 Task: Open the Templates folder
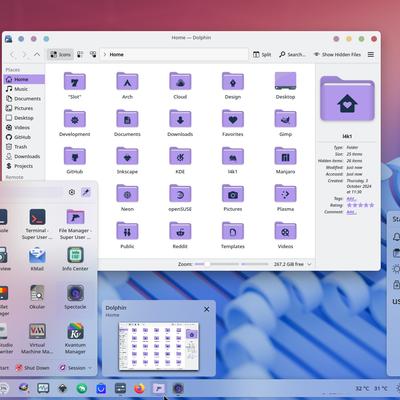click(233, 235)
